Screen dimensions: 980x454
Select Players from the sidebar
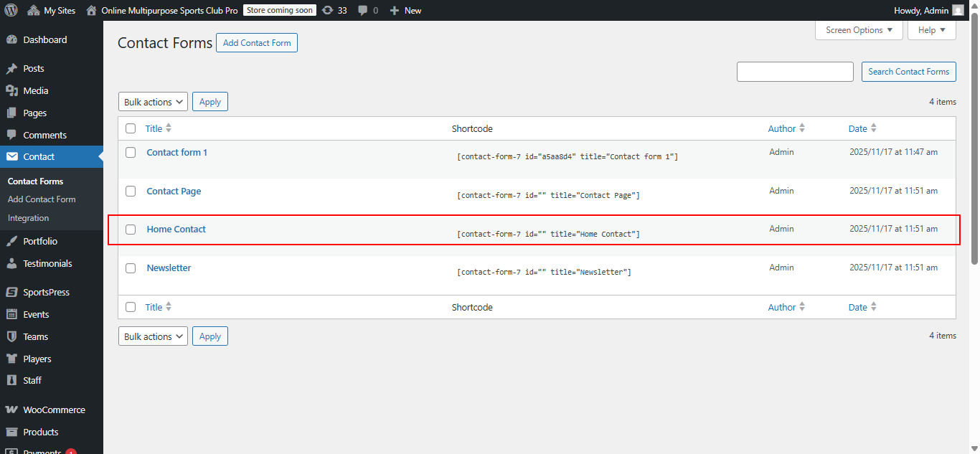point(38,358)
